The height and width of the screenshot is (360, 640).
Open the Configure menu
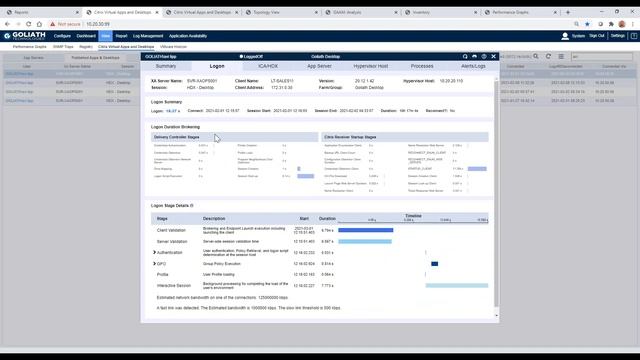62,36
